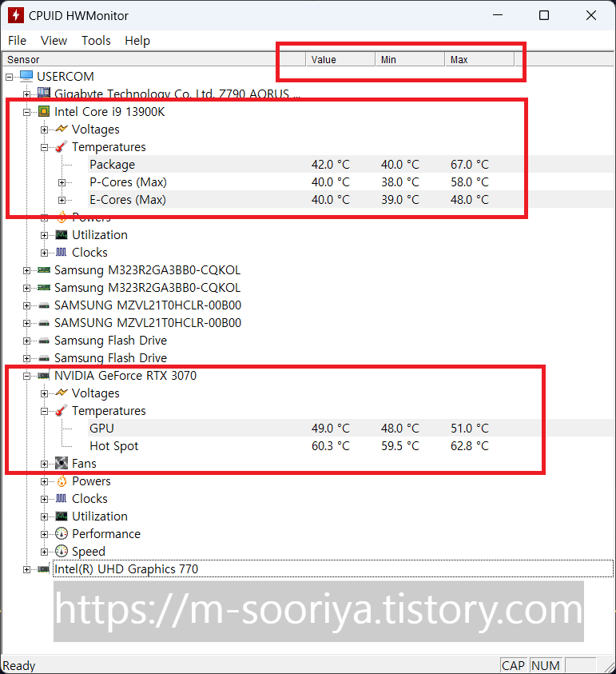Viewport: 616px width, 674px height.
Task: Select the CPU Package temperature row
Action: tap(351, 164)
